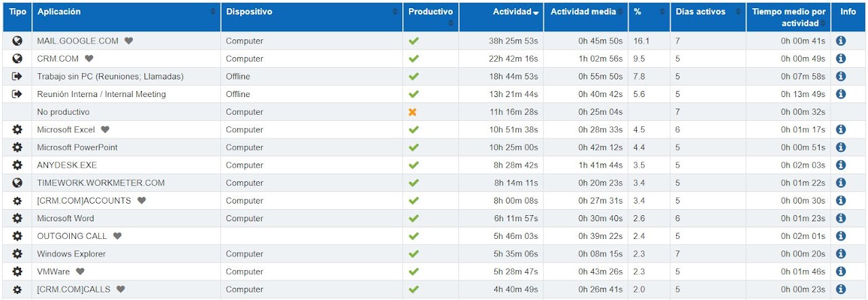The height and width of the screenshot is (300, 868).
Task: Click info icon for MAIL.GOOGLE.COM row
Action: (x=841, y=41)
